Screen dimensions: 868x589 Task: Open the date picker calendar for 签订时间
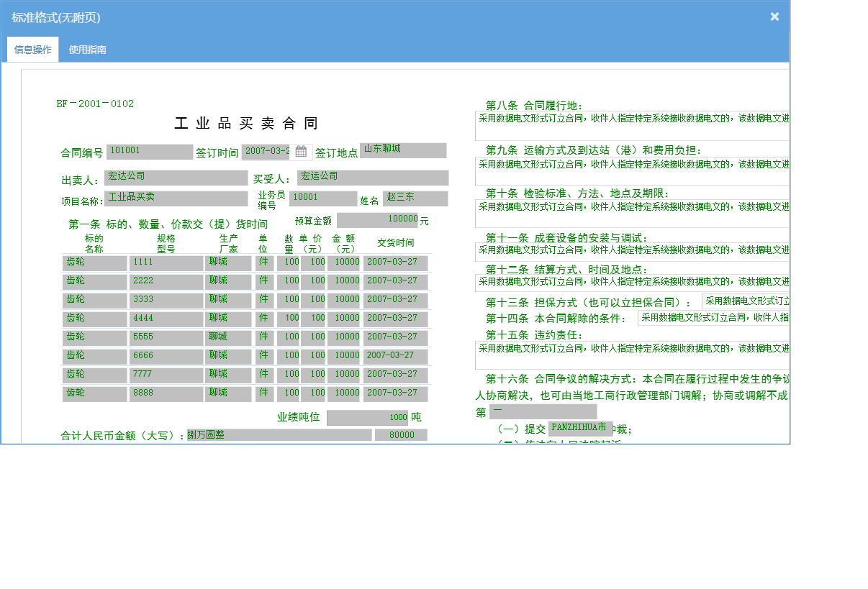(300, 151)
